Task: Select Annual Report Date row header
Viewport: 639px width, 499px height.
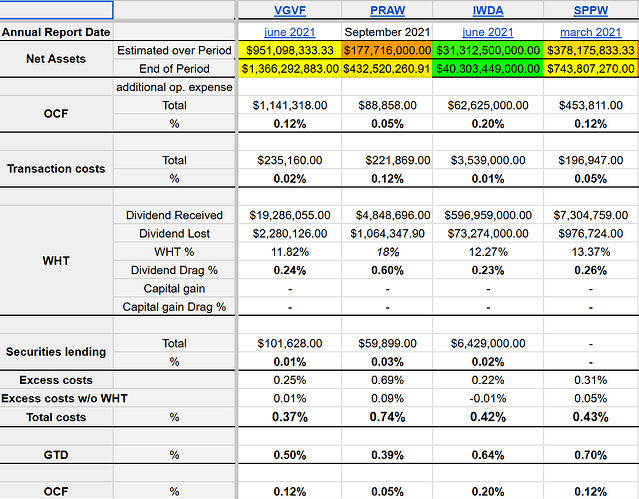Action: coord(56,32)
